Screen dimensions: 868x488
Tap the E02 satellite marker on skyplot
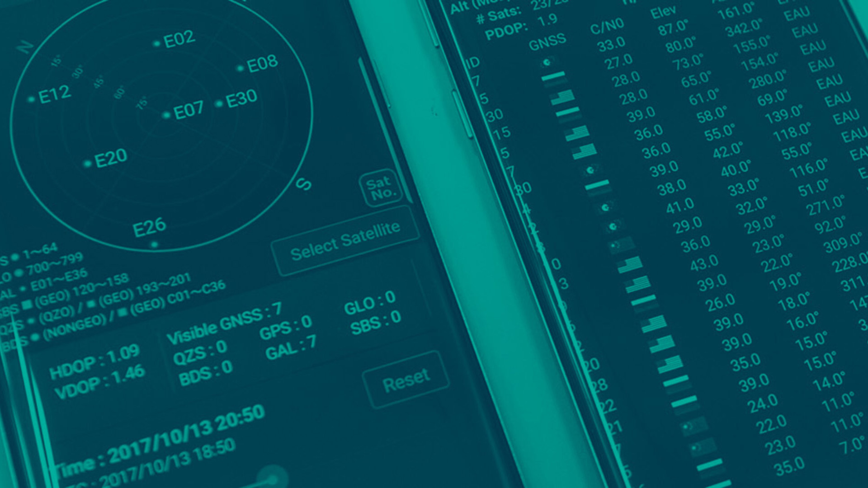[157, 44]
